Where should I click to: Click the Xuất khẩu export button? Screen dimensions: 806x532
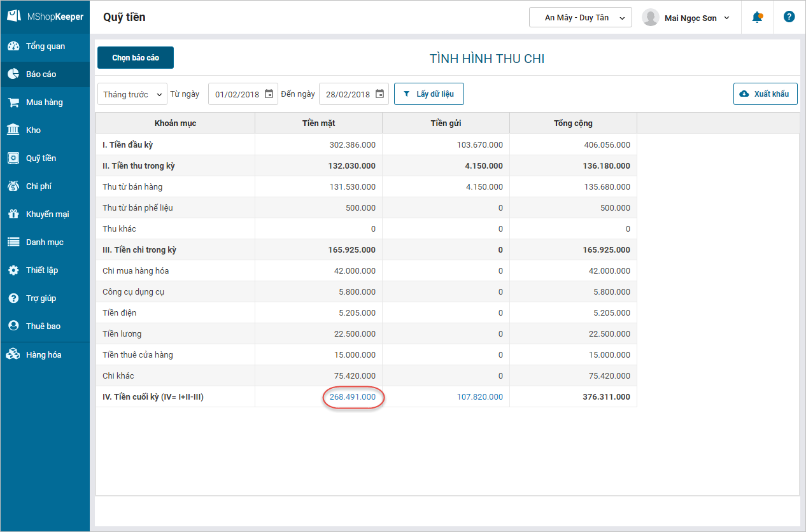[x=765, y=94]
